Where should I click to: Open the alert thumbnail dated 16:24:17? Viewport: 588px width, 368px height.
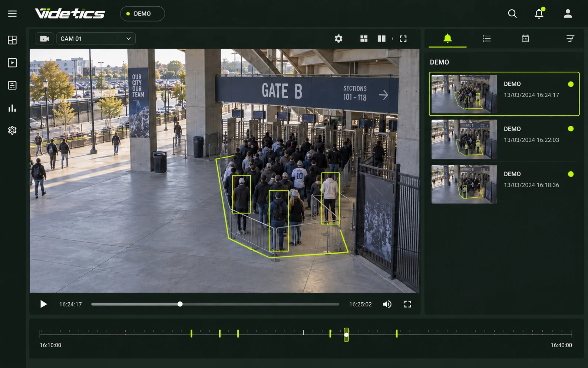pyautogui.click(x=464, y=94)
